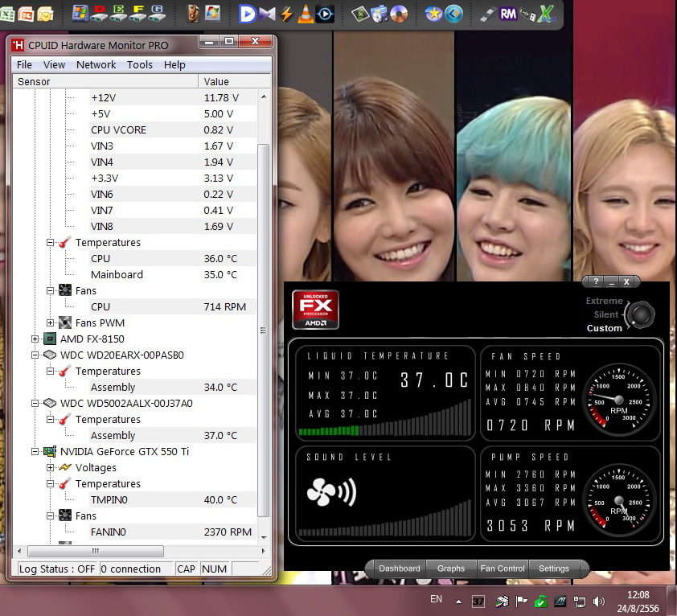
Task: Click the face portrait icon in dock
Action: click(x=192, y=14)
